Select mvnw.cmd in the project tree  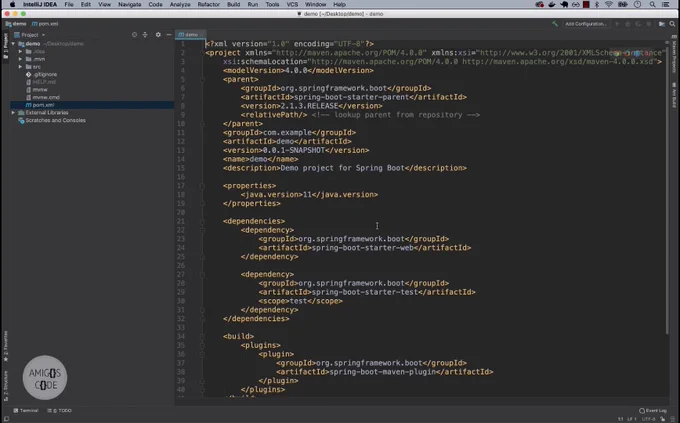(46, 97)
